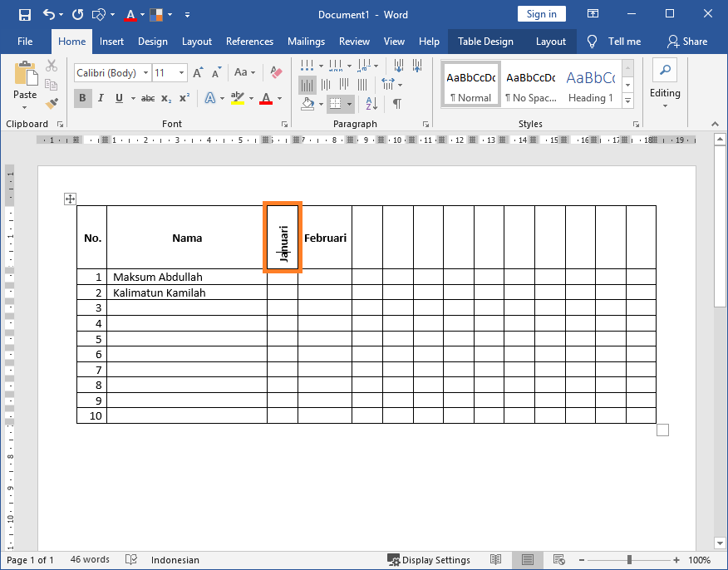Copy selection with the Copy icon
This screenshot has width=728, height=570.
pyautogui.click(x=52, y=85)
